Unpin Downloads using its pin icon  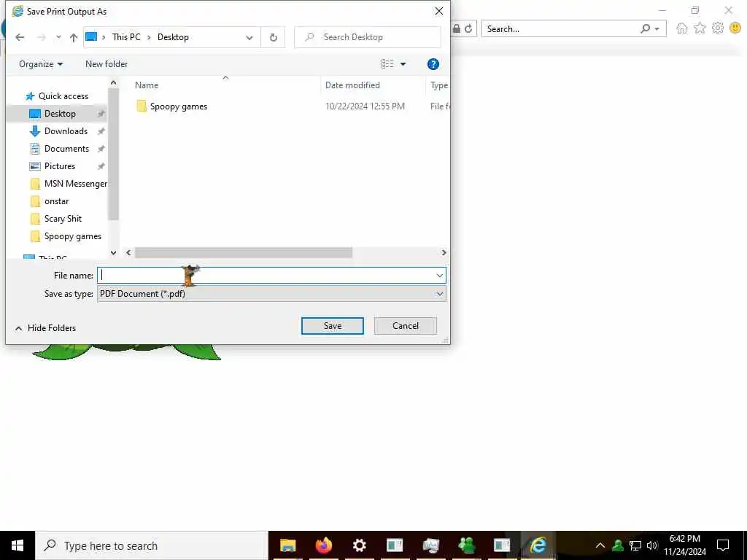(101, 131)
